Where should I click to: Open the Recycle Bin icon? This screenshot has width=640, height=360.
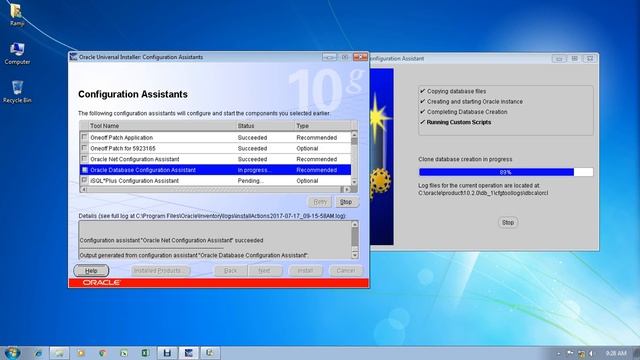17,91
